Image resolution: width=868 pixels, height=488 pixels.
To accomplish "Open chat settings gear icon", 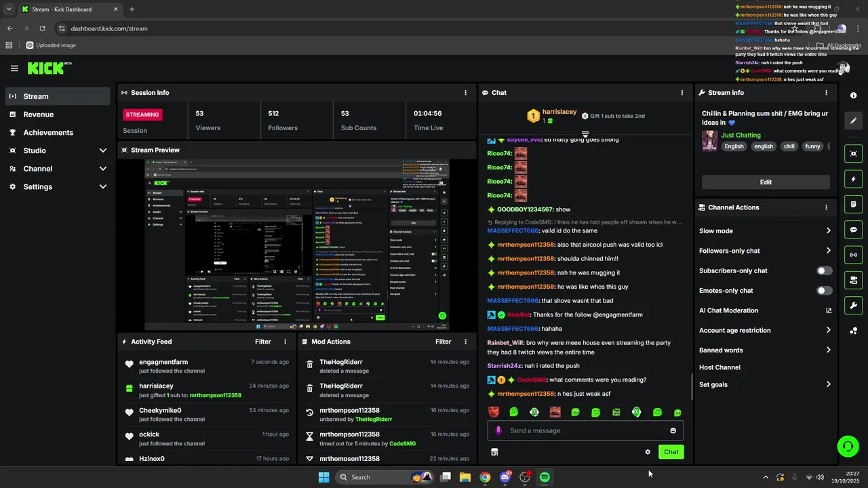I will (x=648, y=452).
